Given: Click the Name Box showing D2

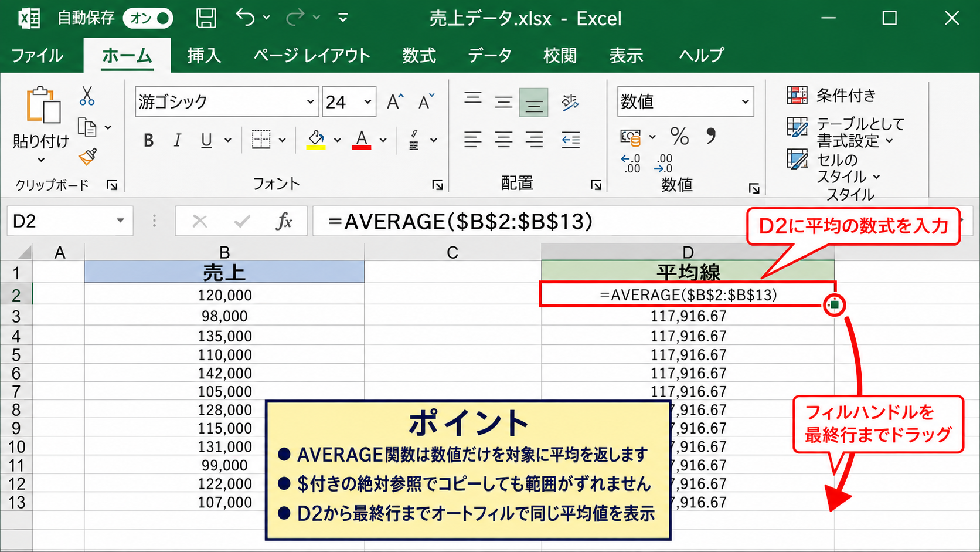Looking at the screenshot, I should click(x=69, y=221).
